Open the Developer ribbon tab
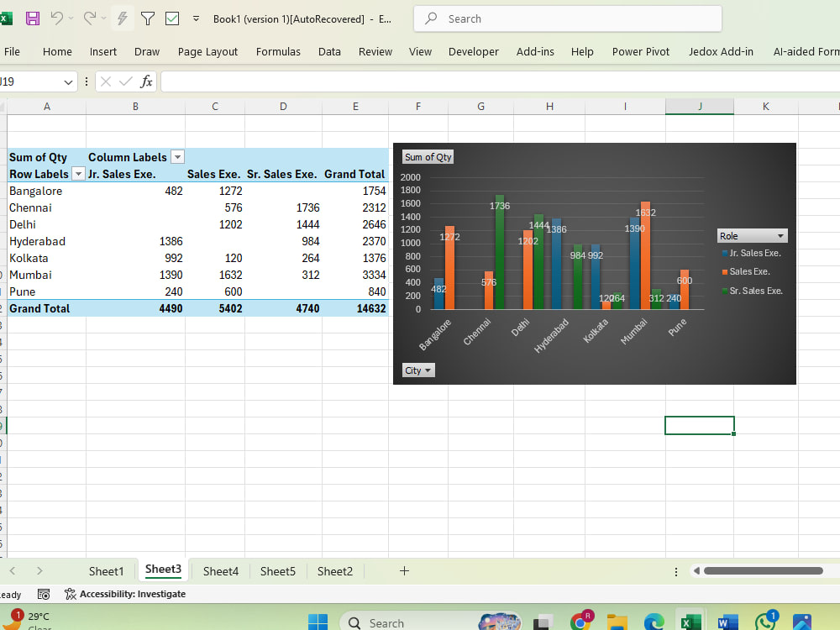The height and width of the screenshot is (630, 840). [474, 51]
